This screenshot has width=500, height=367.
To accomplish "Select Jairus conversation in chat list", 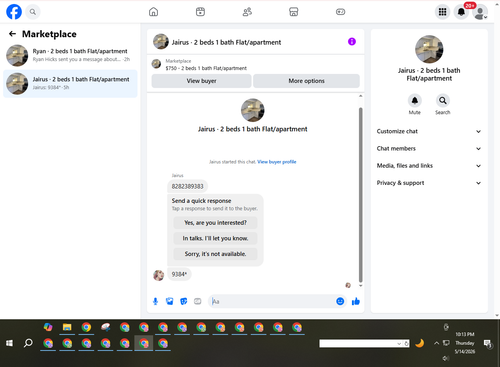I will [x=70, y=83].
